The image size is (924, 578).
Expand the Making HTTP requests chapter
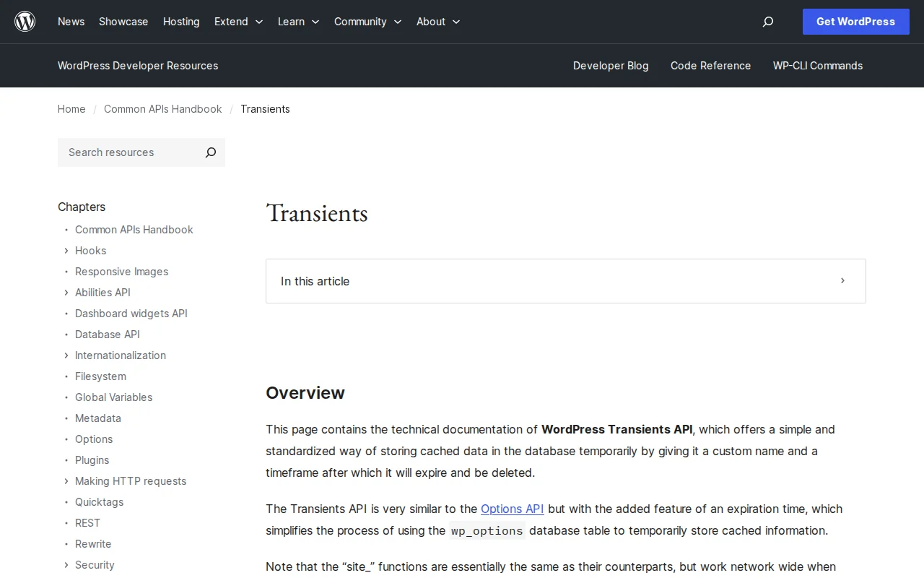point(66,481)
